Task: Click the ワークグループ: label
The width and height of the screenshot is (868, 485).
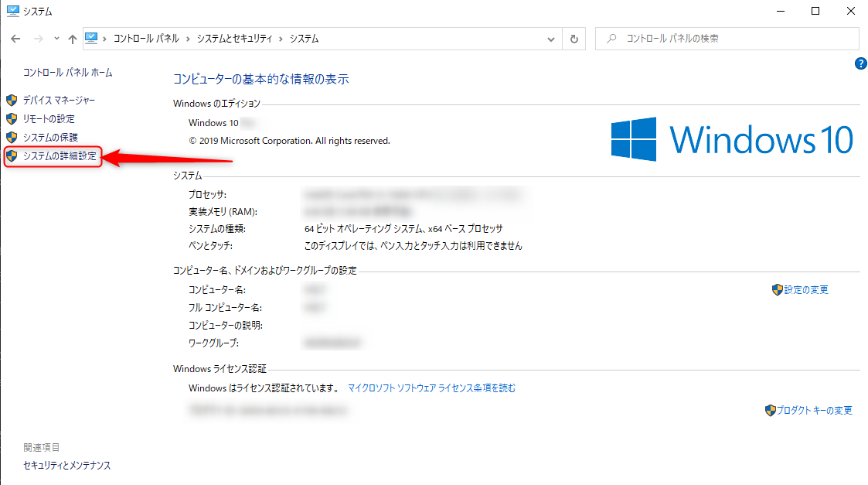Action: point(213,343)
